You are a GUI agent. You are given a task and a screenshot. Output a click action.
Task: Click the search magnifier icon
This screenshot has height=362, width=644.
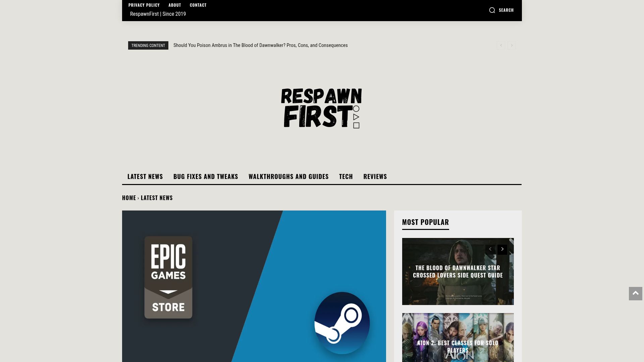[x=492, y=10]
